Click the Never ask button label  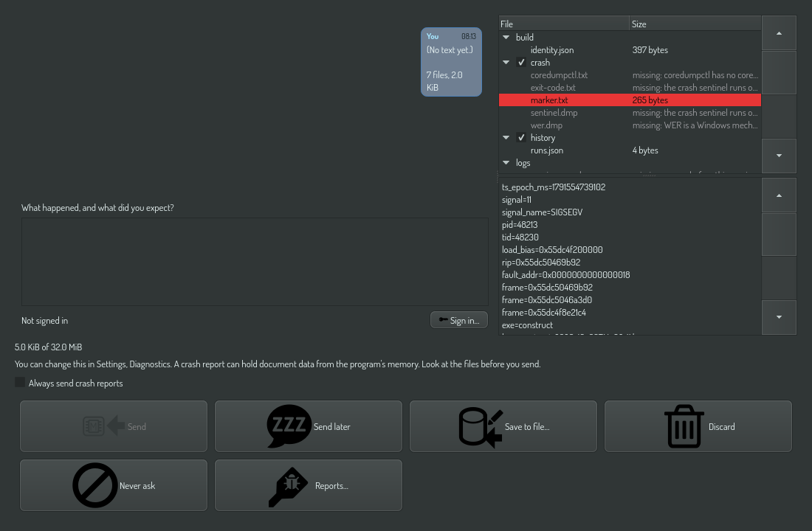click(137, 485)
